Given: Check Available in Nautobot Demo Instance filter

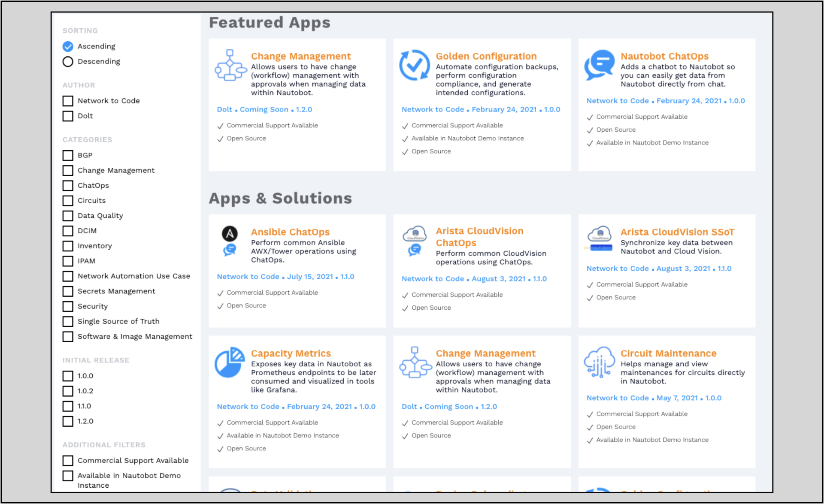Looking at the screenshot, I should click(x=68, y=476).
